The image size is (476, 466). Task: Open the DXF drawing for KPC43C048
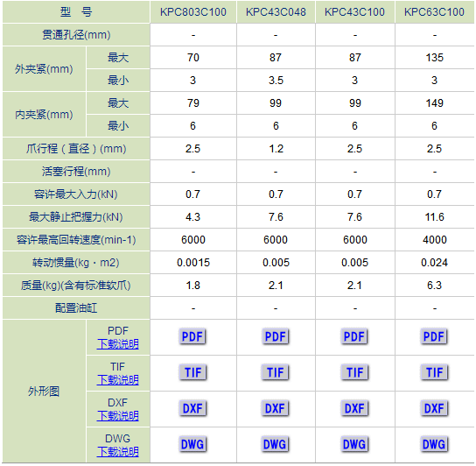pos(275,408)
